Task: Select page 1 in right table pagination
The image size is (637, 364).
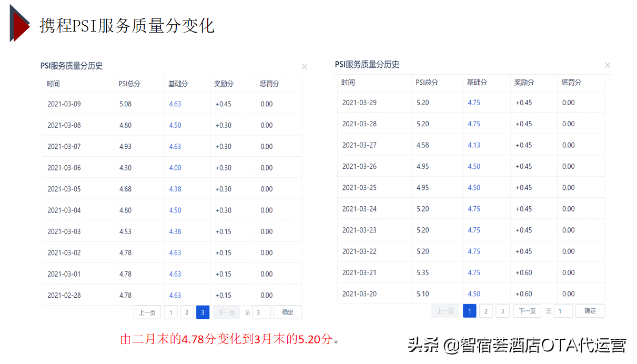Action: [469, 311]
